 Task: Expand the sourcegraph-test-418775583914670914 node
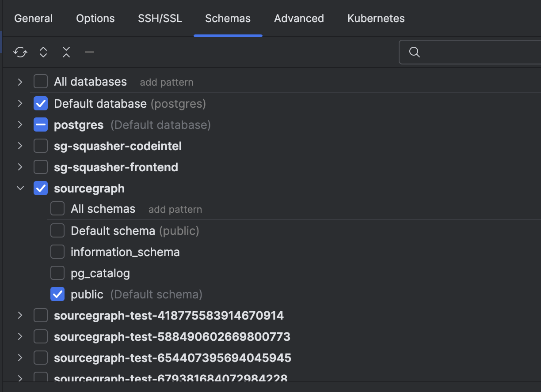20,315
